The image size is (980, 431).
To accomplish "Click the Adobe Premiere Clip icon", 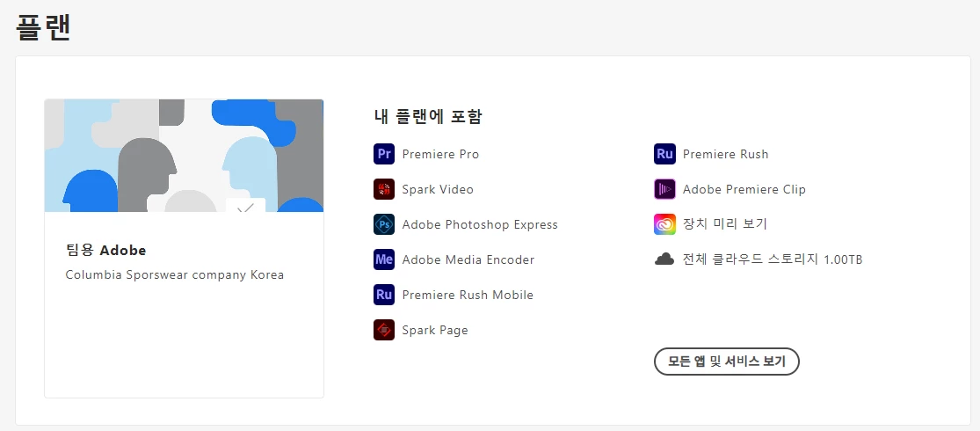I will pyautogui.click(x=665, y=189).
